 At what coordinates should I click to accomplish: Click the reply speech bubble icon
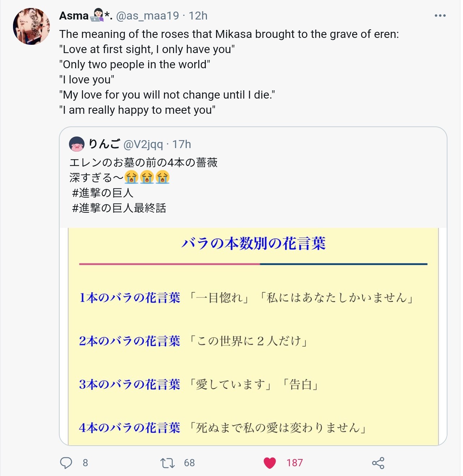[66, 463]
